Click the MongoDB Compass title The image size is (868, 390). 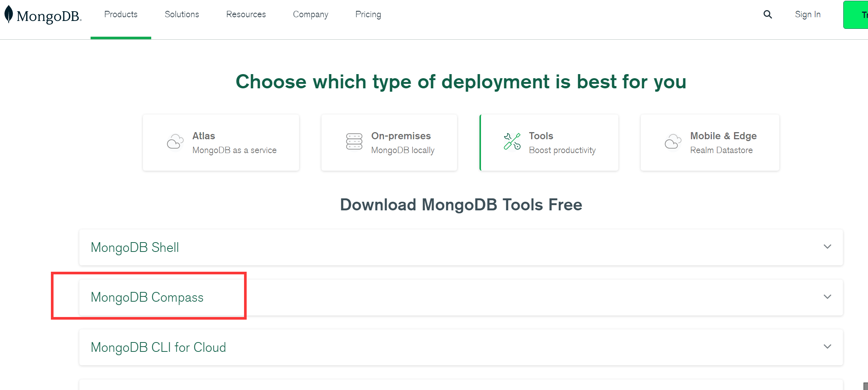pyautogui.click(x=147, y=297)
